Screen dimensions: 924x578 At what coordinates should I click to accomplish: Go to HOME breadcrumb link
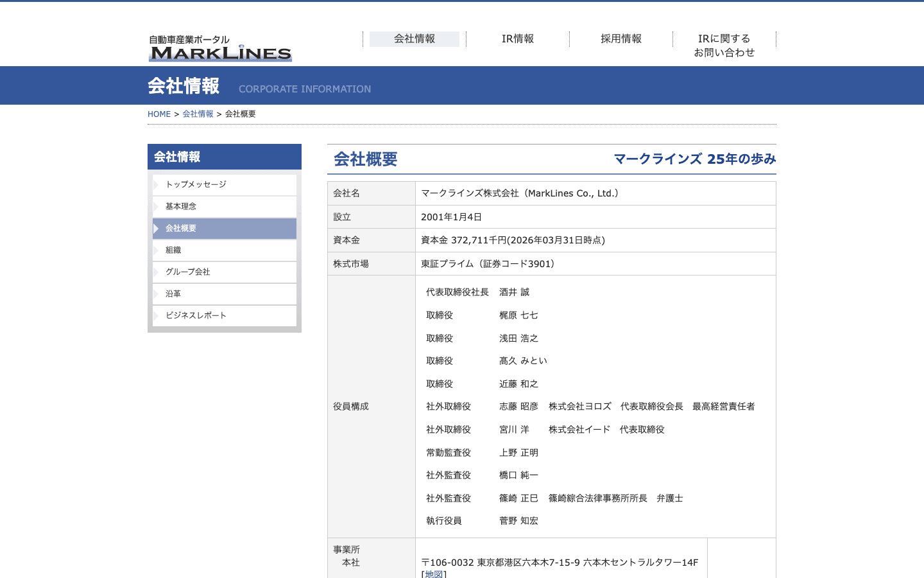[x=159, y=114]
